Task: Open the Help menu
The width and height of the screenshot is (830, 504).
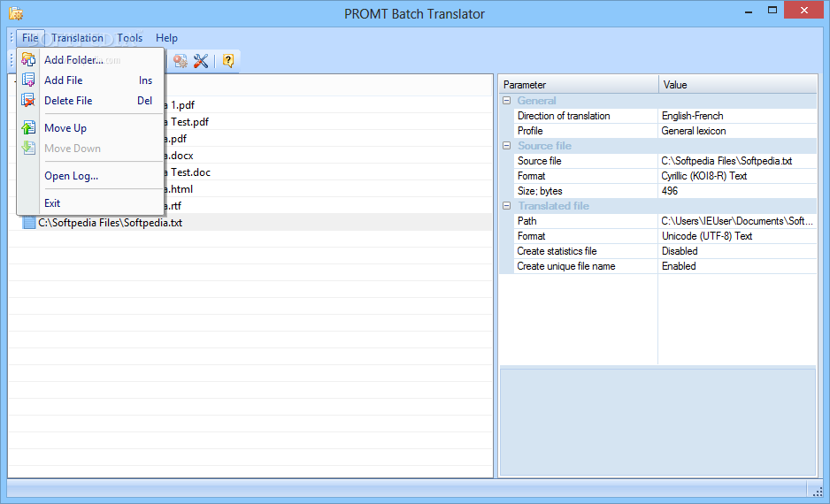Action: tap(166, 38)
